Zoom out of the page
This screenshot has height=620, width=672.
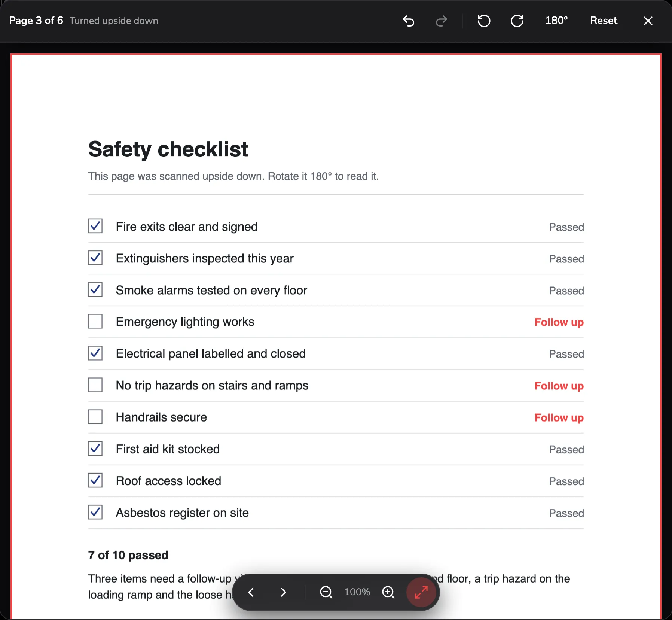coord(326,592)
